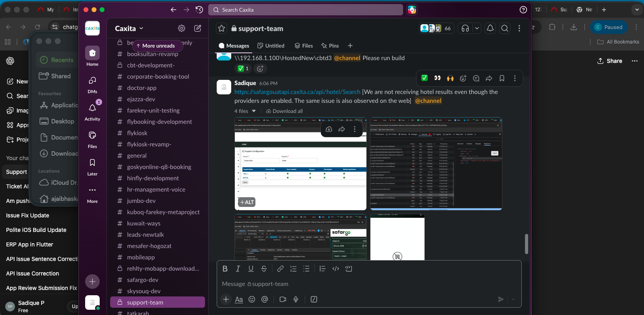Open the huddle options dropdown arrow
The width and height of the screenshot is (644, 315).
(x=477, y=28)
